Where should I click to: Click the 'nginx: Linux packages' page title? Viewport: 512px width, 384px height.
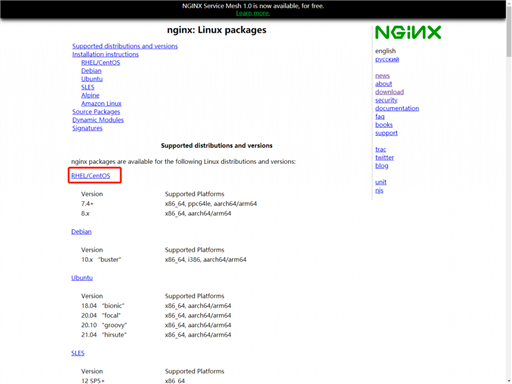[217, 30]
